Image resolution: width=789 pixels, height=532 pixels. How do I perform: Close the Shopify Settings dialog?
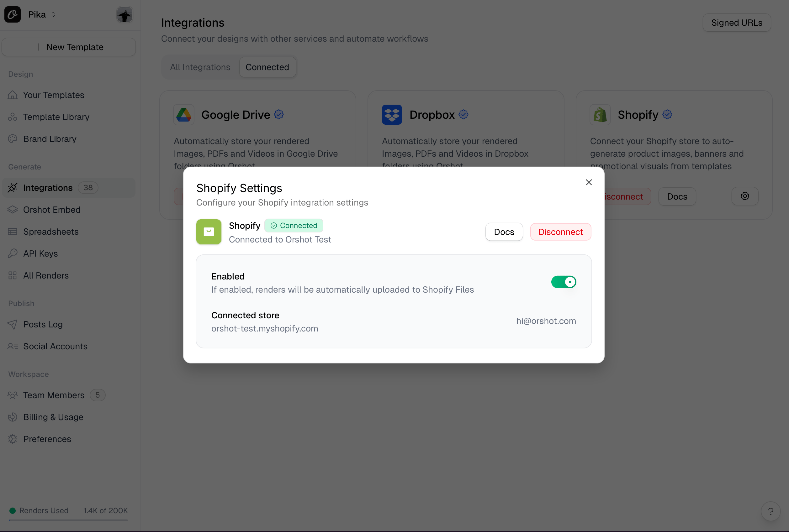tap(589, 183)
